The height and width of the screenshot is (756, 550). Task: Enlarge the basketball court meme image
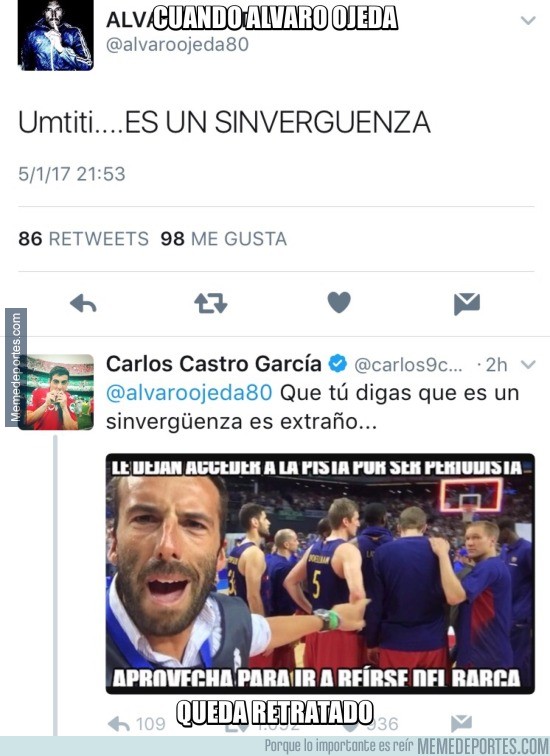point(320,573)
